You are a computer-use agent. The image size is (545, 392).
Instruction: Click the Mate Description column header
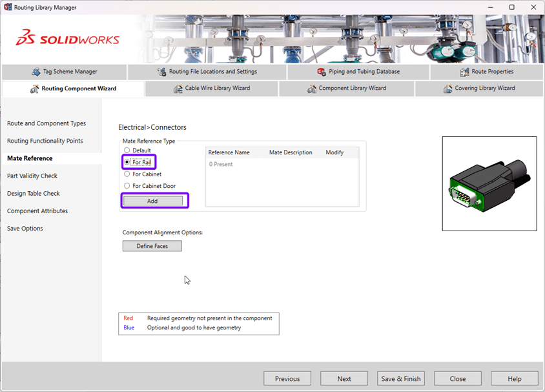coord(291,152)
